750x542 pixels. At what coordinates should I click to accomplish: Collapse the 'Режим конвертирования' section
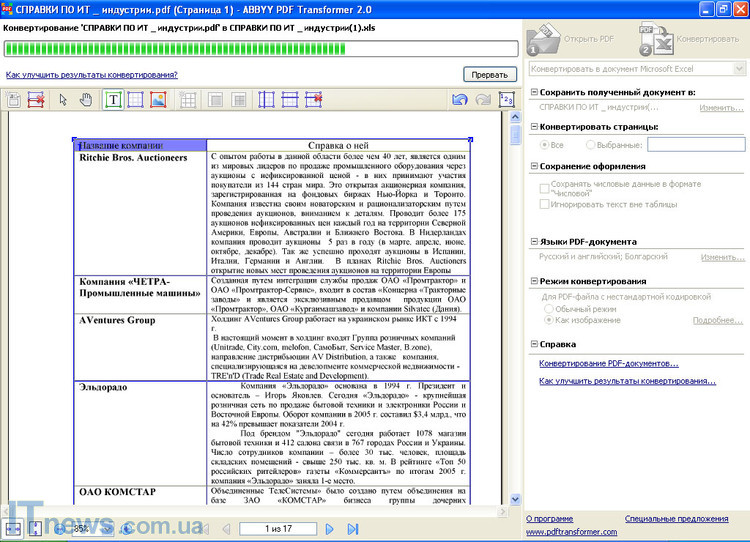pos(534,281)
